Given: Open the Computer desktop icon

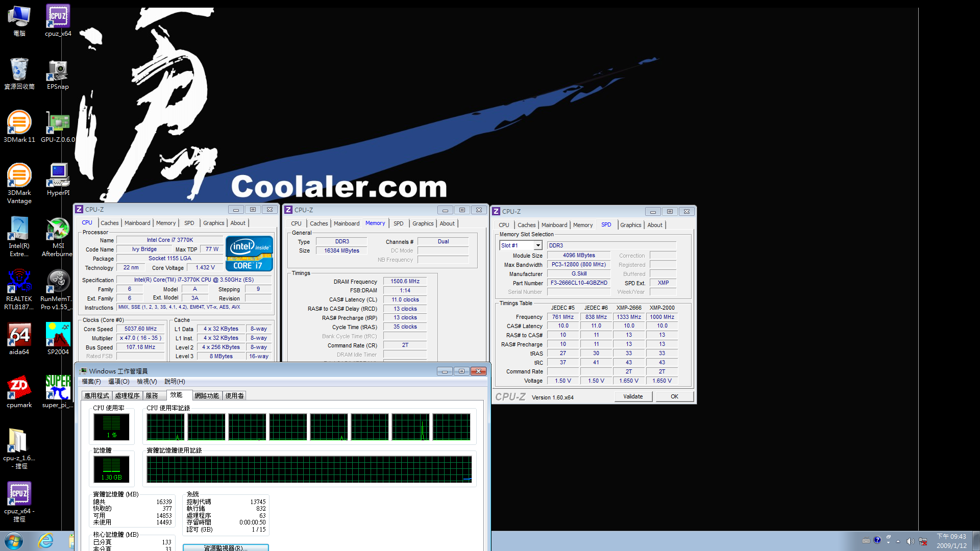Looking at the screenshot, I should point(19,20).
